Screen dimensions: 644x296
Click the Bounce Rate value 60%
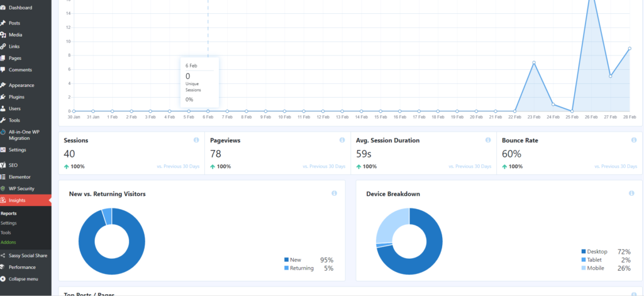[x=511, y=154]
